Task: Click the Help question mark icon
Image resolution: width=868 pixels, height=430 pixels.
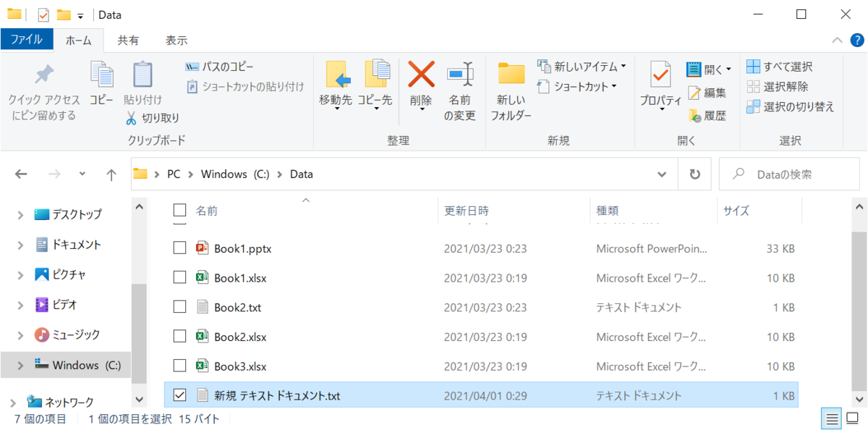Action: (x=856, y=40)
